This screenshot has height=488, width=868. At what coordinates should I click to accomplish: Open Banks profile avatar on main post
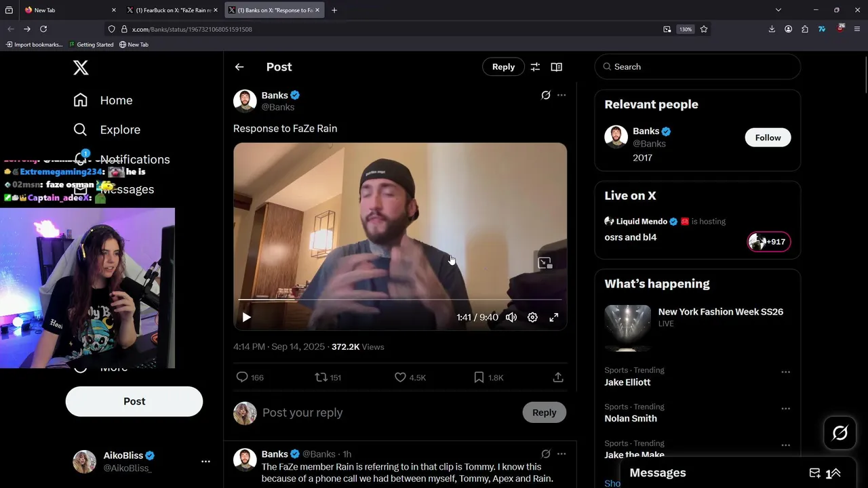(245, 101)
